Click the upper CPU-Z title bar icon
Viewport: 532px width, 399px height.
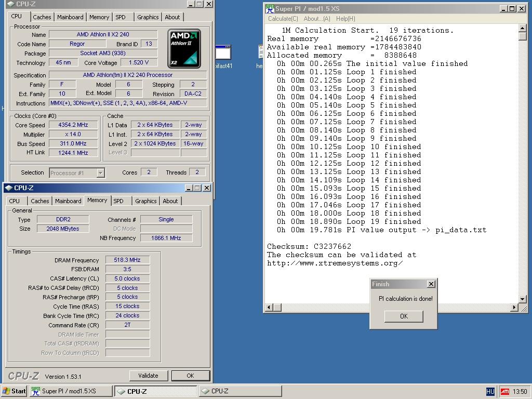[x=11, y=4]
